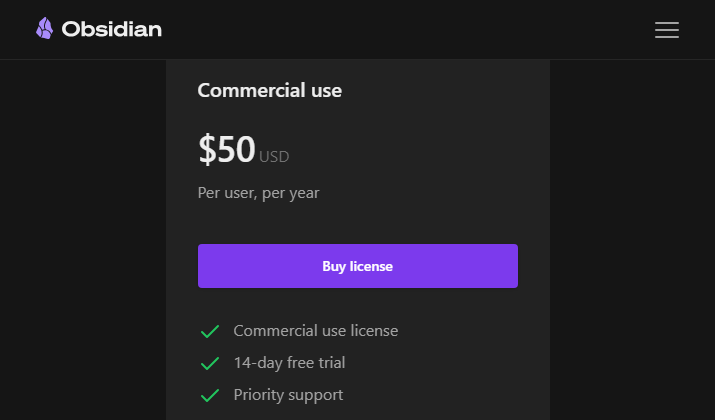Click the dollar sign in the price
Image resolution: width=715 pixels, height=420 pixels.
pyautogui.click(x=207, y=149)
